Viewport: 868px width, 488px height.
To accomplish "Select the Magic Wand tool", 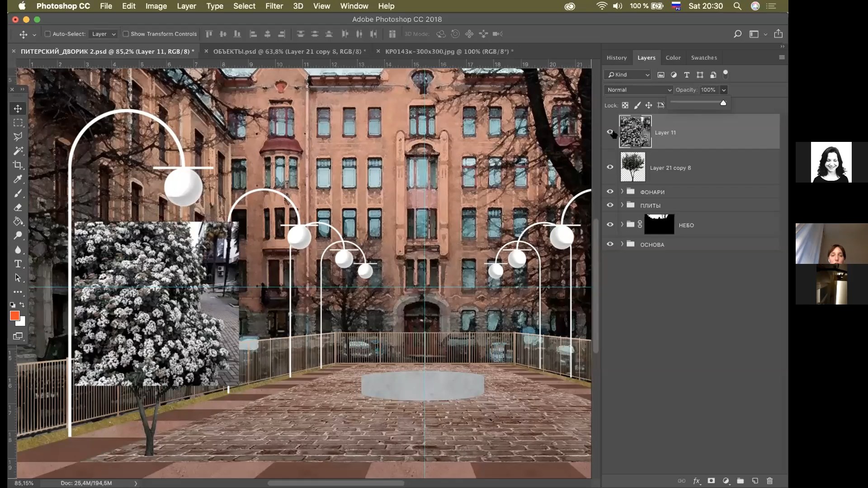I will point(18,151).
